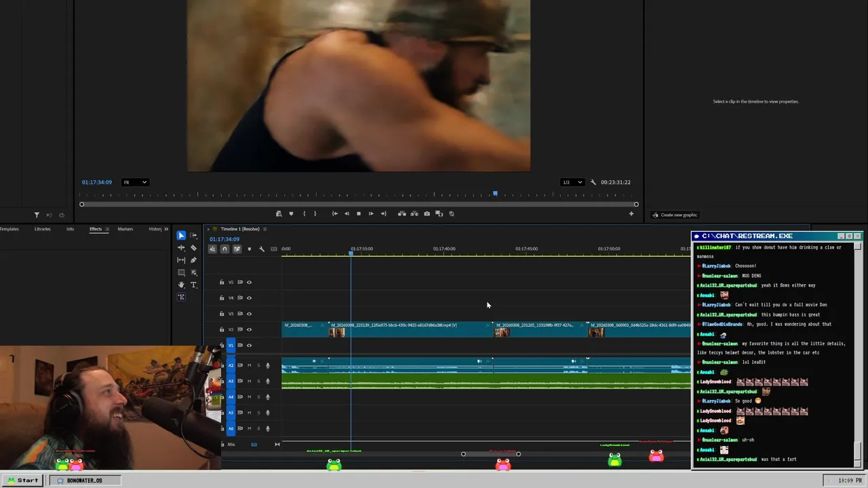
Task: Click the program monitor timecode field
Action: (97, 182)
